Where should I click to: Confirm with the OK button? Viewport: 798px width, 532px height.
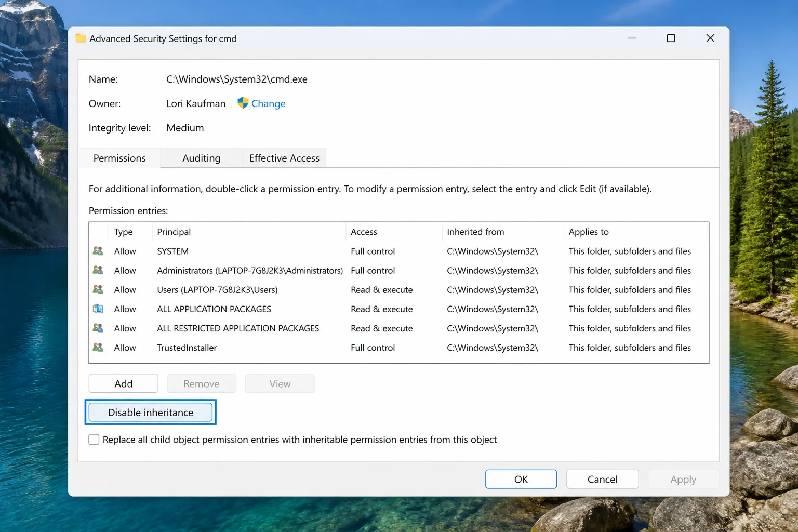521,479
